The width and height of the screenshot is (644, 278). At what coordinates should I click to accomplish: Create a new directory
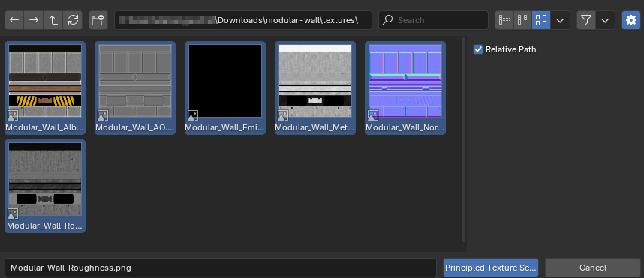tap(98, 20)
